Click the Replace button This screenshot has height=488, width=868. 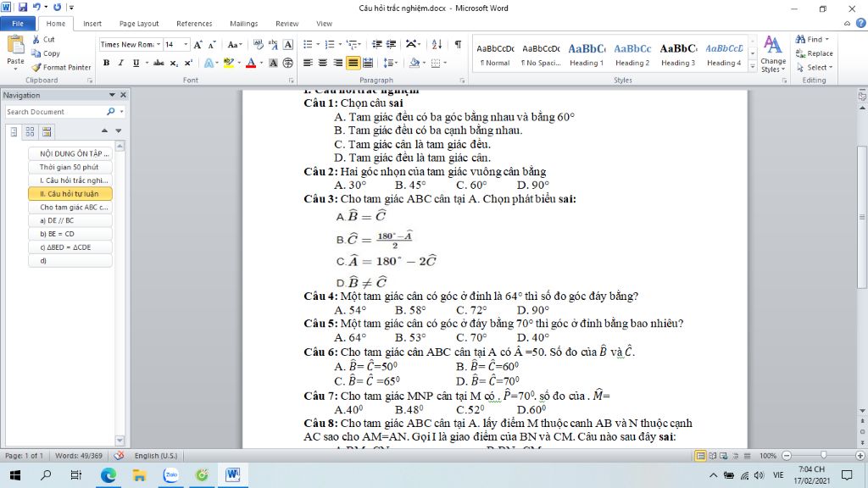[x=815, y=53]
